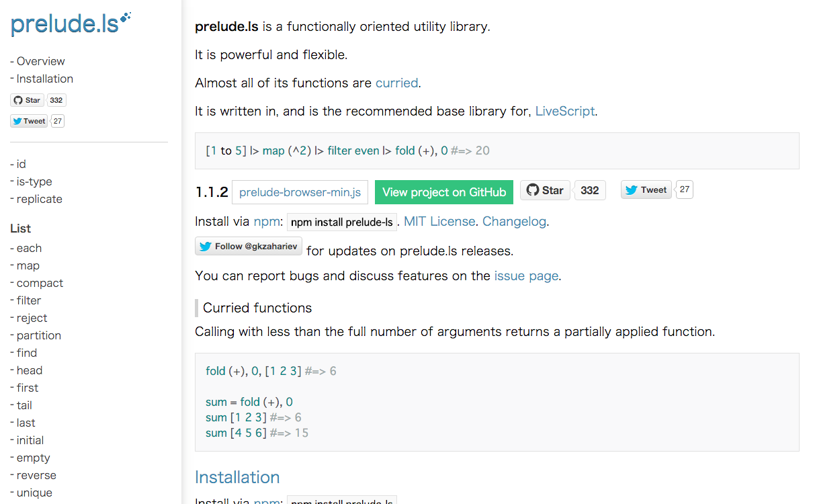The height and width of the screenshot is (504, 813).
Task: Open the LiveScript website link
Action: (565, 111)
